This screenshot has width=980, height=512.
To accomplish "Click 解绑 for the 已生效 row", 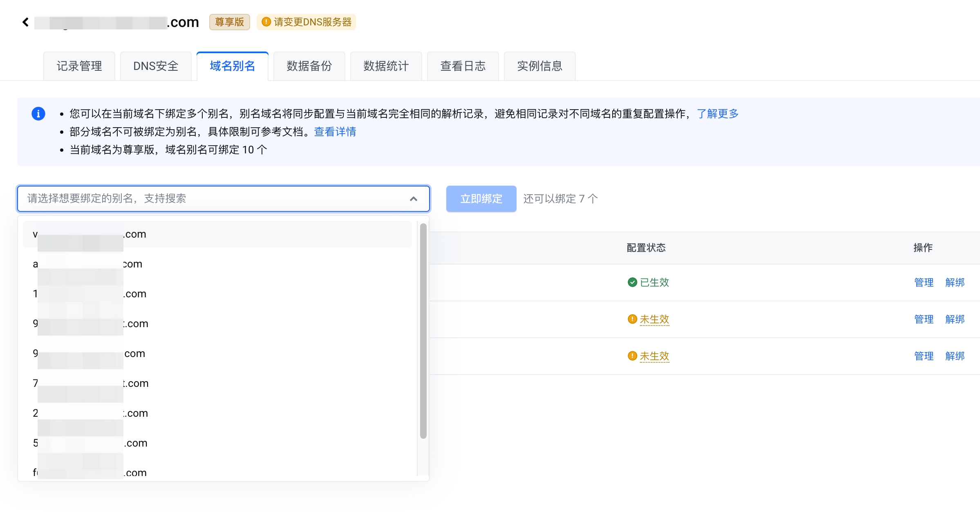I will [x=955, y=283].
